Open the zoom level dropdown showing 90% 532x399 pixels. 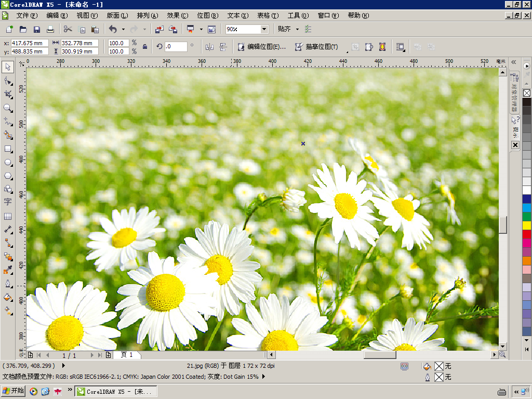[264, 30]
